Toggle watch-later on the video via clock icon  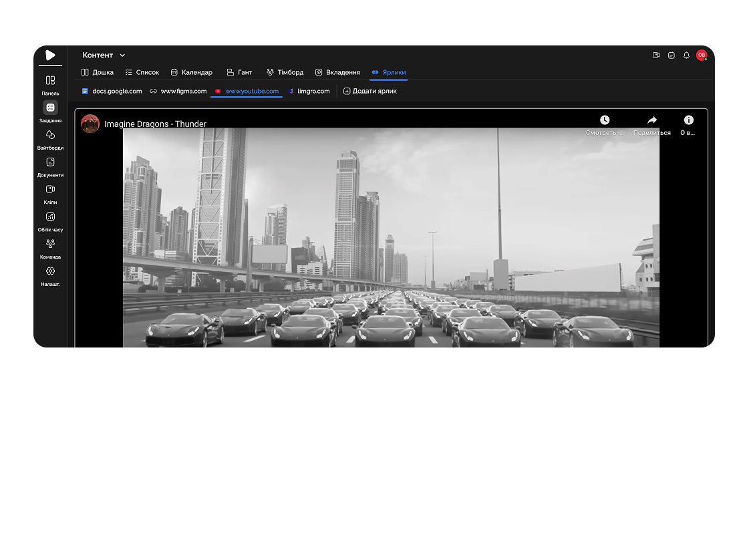pos(605,120)
